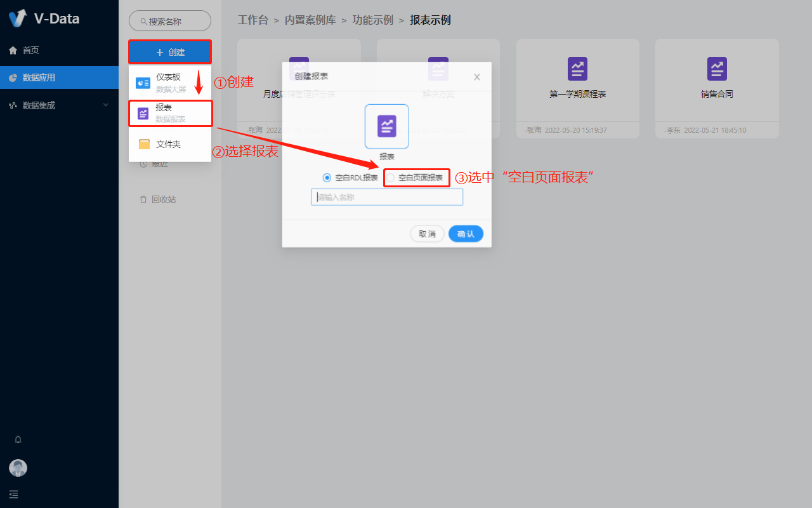Close the 创建报表 dialog
This screenshot has width=812, height=508.
tap(477, 77)
